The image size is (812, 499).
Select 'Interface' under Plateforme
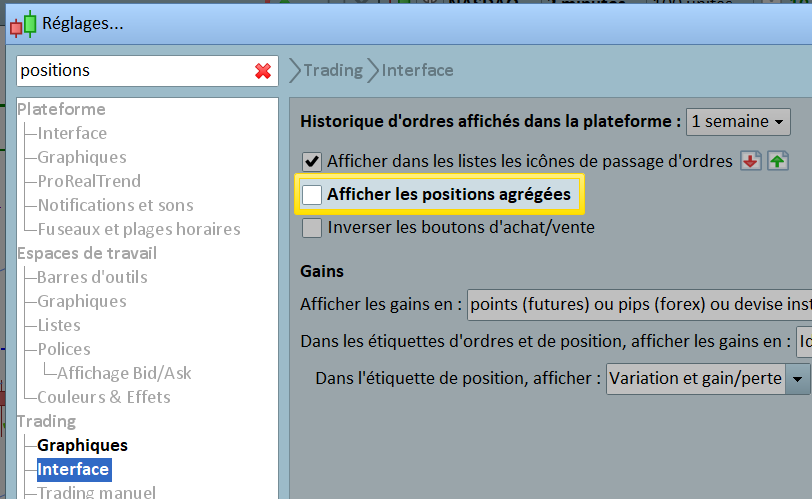coord(72,133)
